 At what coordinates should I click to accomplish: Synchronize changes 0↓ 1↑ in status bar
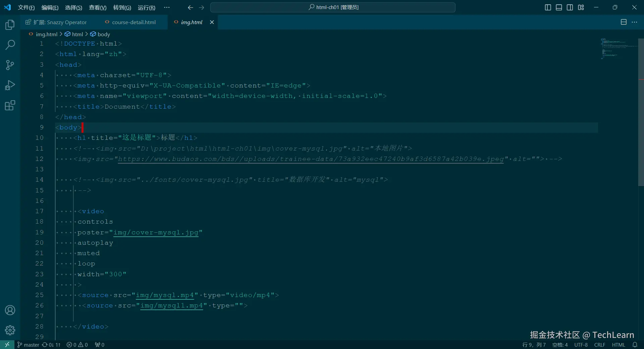click(51, 345)
